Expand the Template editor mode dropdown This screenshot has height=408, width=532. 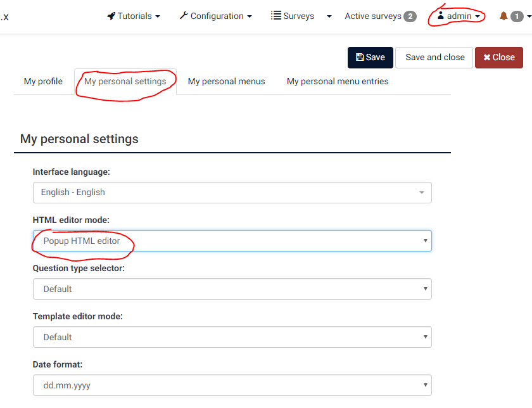pos(232,337)
